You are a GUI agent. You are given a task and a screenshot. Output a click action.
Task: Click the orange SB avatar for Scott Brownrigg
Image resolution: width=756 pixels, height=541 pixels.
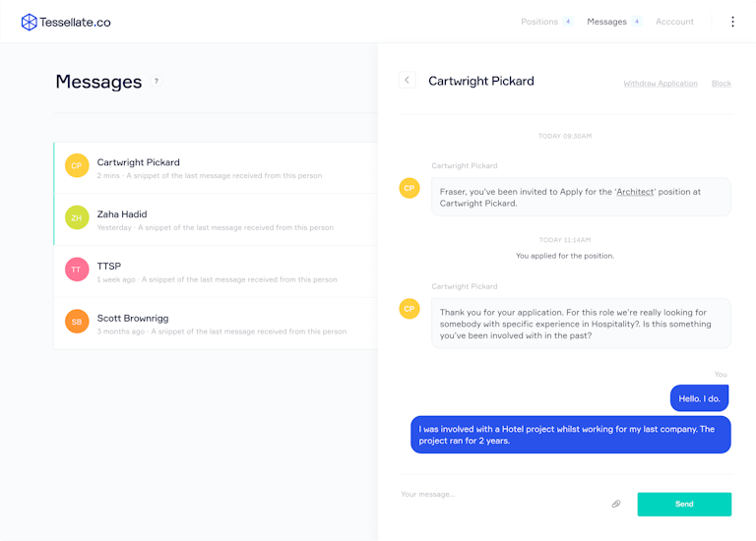pos(77,322)
